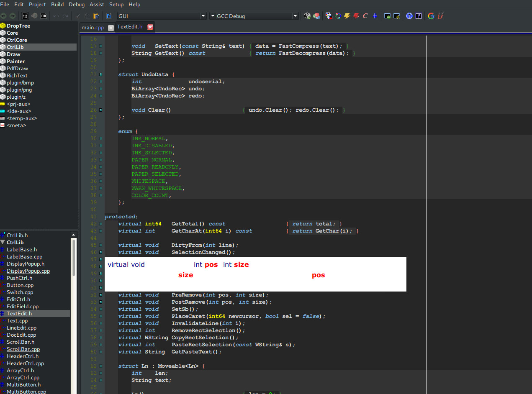Click the red C icon in toolbar
The height and width of the screenshot is (394, 532).
click(365, 16)
